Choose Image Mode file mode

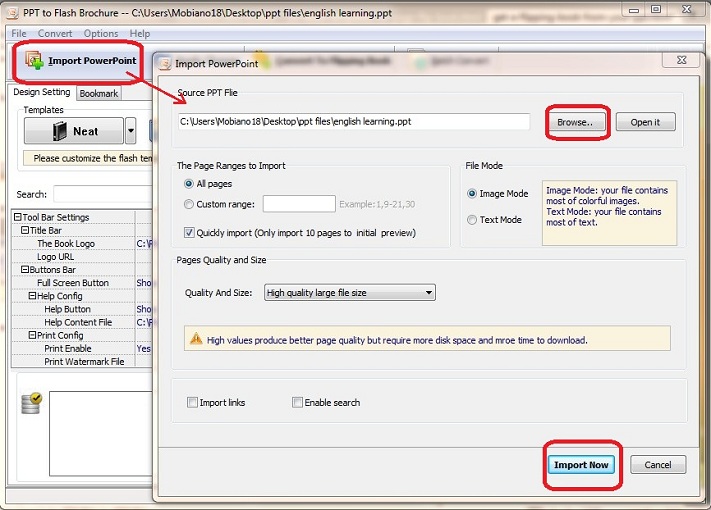click(472, 194)
